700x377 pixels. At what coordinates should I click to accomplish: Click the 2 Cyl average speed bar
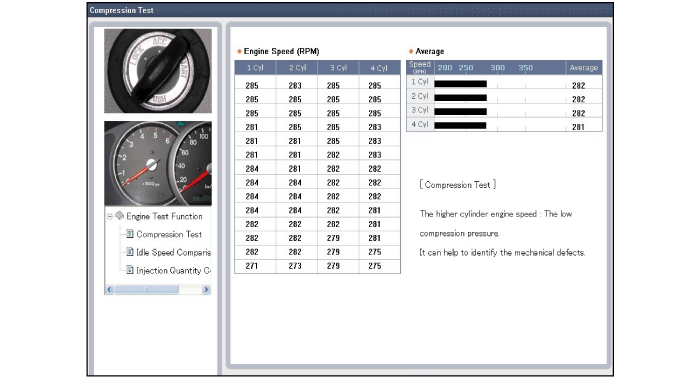460,98
